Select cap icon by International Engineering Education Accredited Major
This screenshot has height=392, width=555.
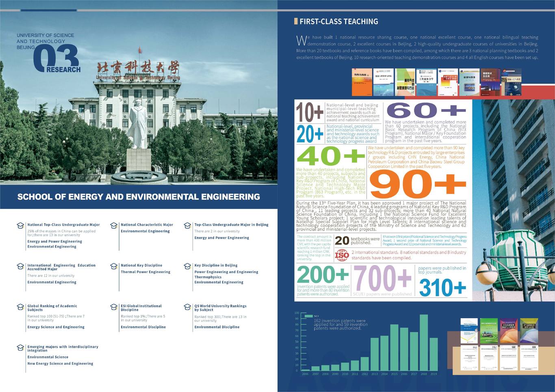20,266
